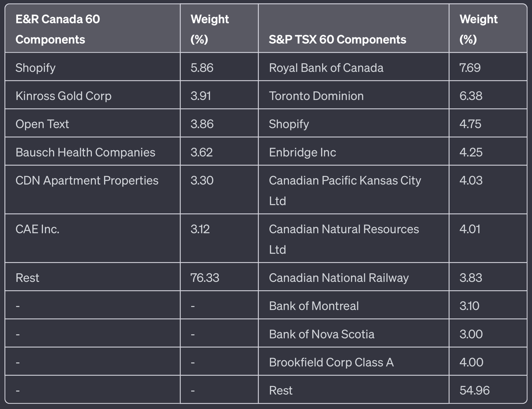Select the Open Text cell
This screenshot has height=409, width=532.
(42, 124)
